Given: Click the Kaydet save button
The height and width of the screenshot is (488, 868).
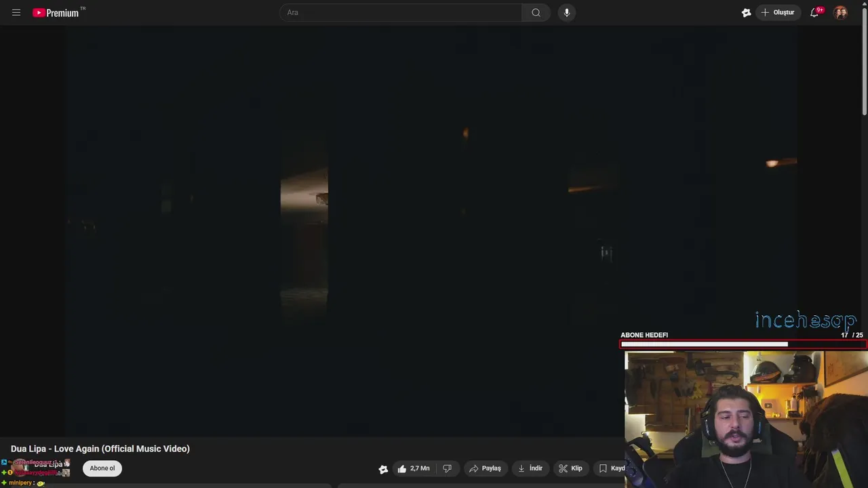Looking at the screenshot, I should (610, 468).
